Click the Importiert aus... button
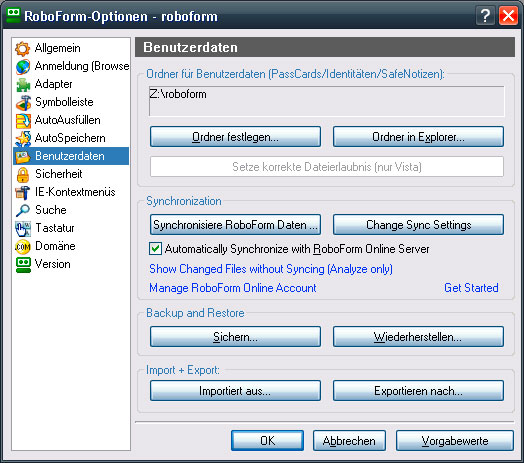Screen dimensions: 524x463 pyautogui.click(x=235, y=390)
